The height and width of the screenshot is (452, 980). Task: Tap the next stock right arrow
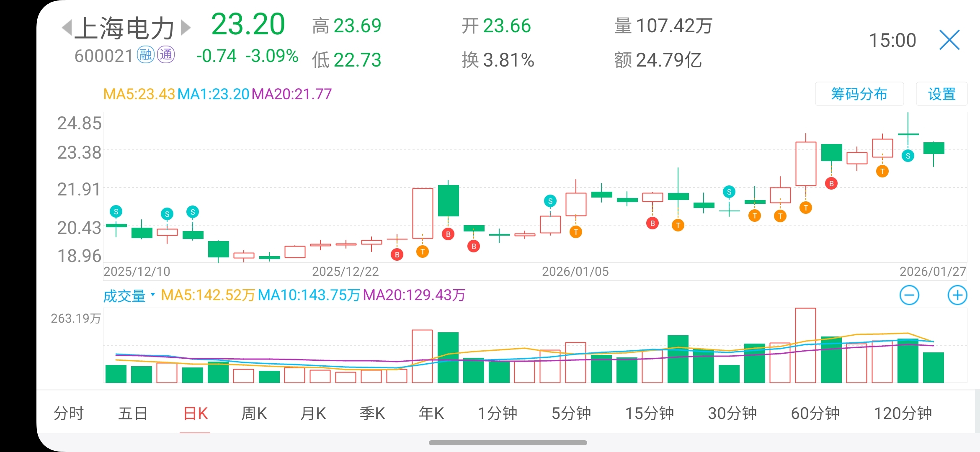point(185,28)
